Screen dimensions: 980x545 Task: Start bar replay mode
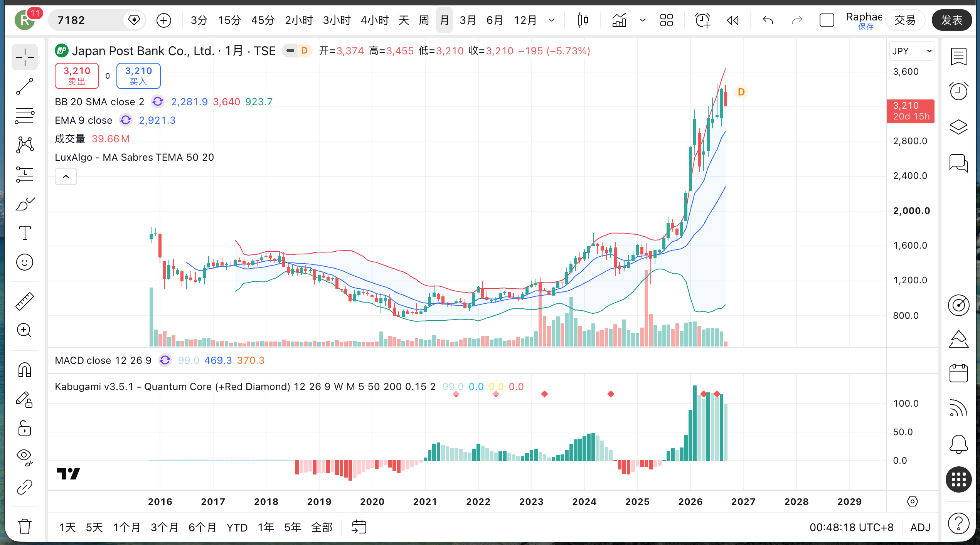pyautogui.click(x=733, y=20)
